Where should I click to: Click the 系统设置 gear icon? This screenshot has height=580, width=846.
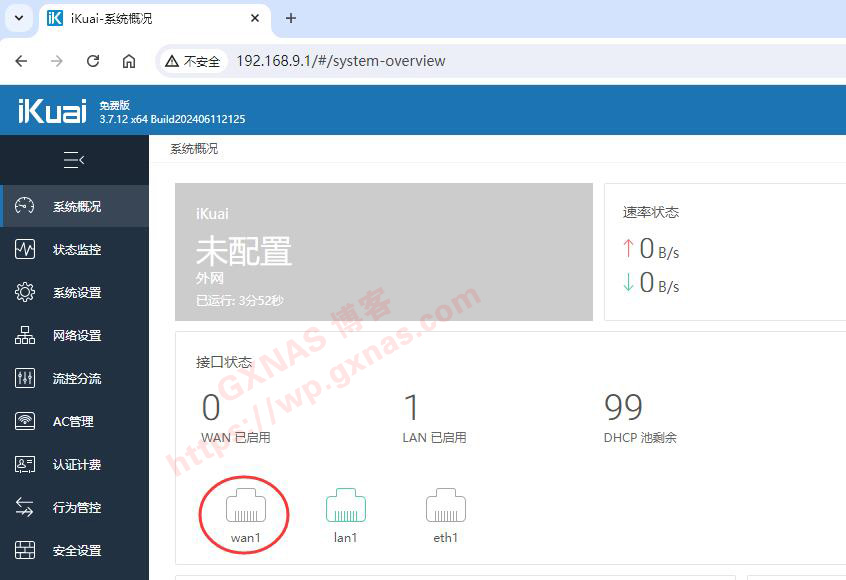tap(25, 293)
